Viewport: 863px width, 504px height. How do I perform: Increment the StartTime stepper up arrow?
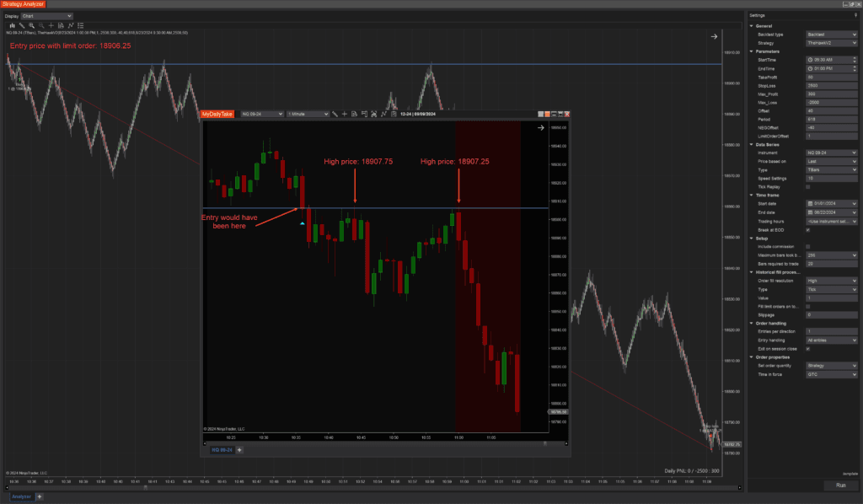855,58
